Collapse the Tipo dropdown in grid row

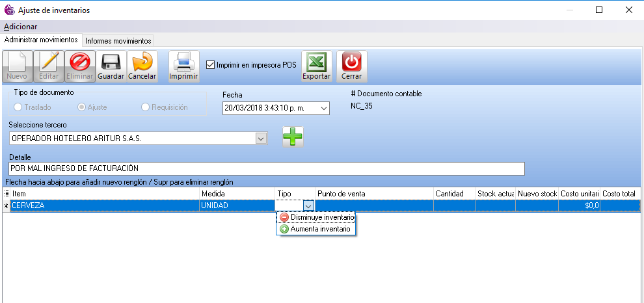(x=308, y=205)
